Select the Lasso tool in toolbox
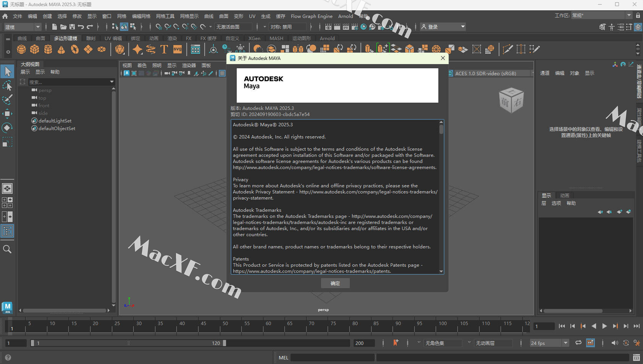Screen dimensions: 643x364 (x=7, y=85)
